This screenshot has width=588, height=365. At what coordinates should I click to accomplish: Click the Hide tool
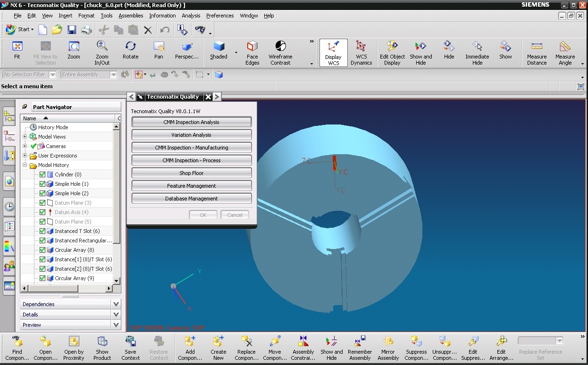[449, 50]
